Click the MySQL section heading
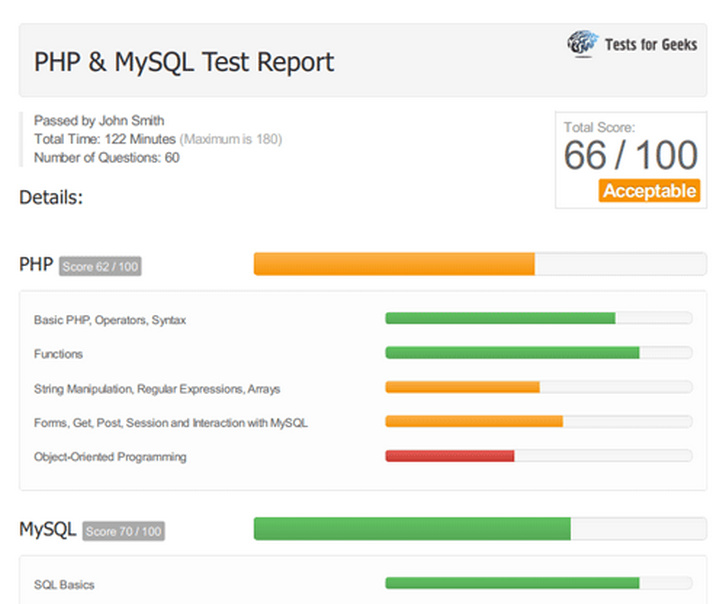This screenshot has height=604, width=726. [47, 529]
